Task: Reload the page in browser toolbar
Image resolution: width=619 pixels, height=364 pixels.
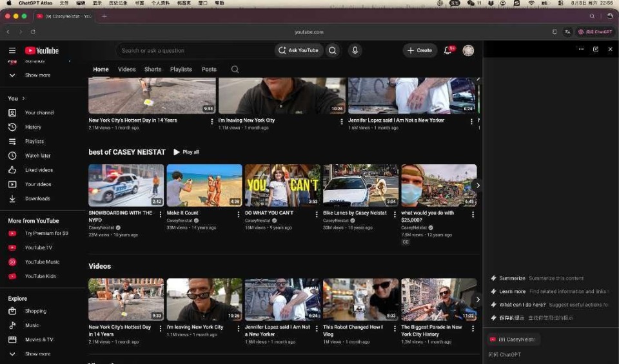Action: pyautogui.click(x=33, y=32)
